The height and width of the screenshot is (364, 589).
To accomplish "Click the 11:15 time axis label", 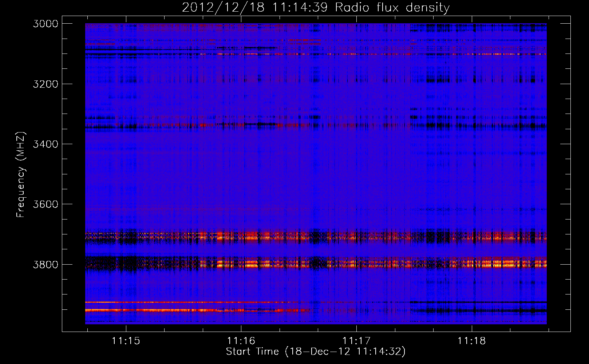I will [126, 341].
